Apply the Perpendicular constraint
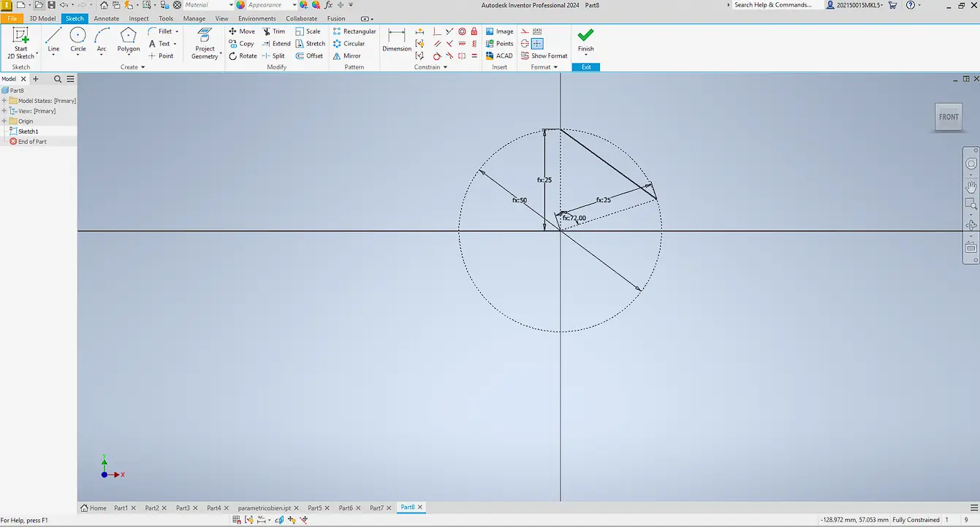 (436, 31)
